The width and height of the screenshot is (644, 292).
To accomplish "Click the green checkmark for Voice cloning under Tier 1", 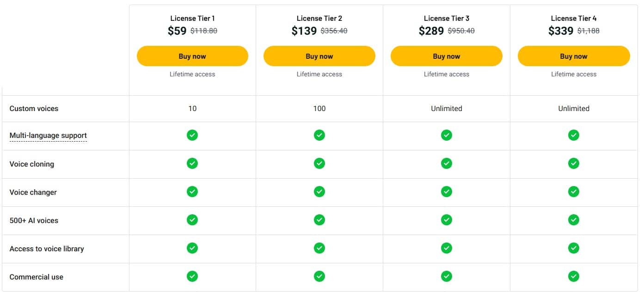I will [x=192, y=163].
